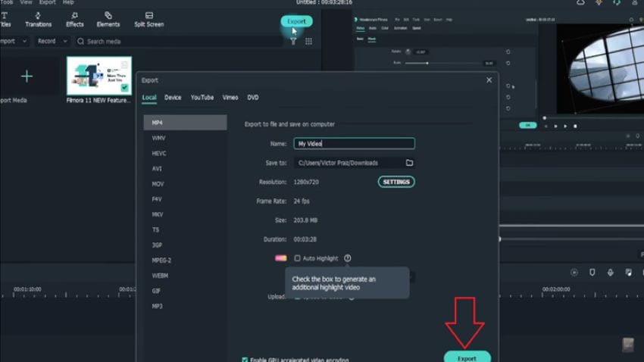Click the stop button under the preview
The height and width of the screenshot is (362, 644).
[x=575, y=126]
